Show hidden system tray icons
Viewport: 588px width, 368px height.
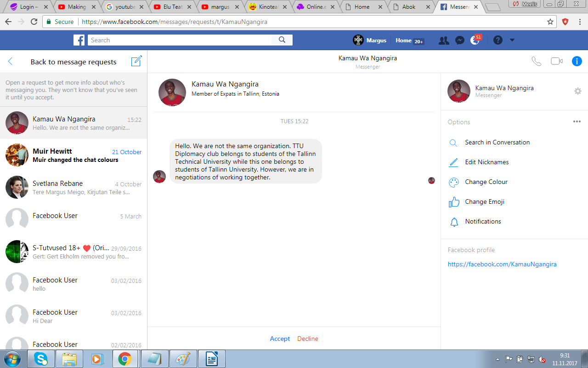click(498, 359)
